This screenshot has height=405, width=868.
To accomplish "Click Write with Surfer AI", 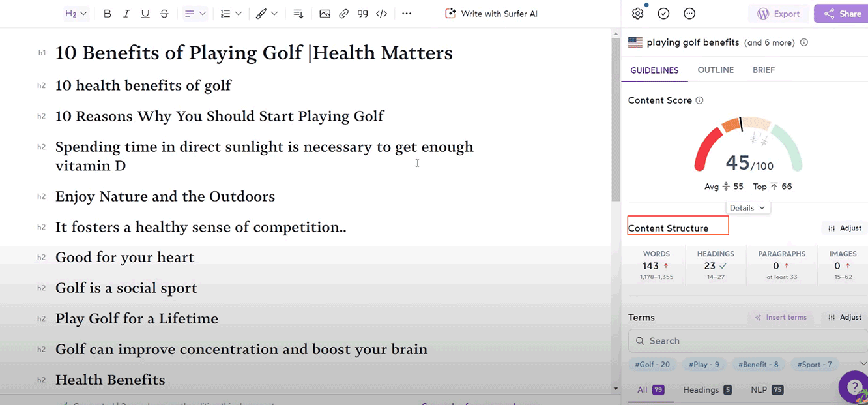I will coord(491,14).
